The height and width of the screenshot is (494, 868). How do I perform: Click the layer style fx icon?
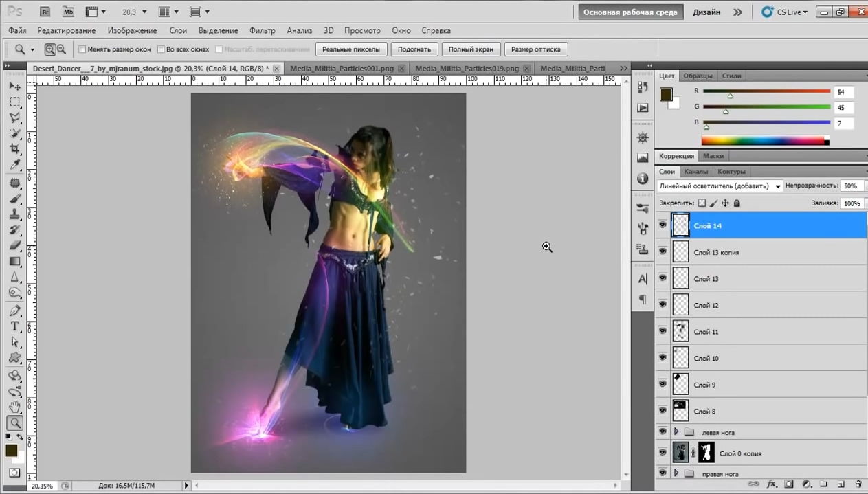(x=771, y=484)
